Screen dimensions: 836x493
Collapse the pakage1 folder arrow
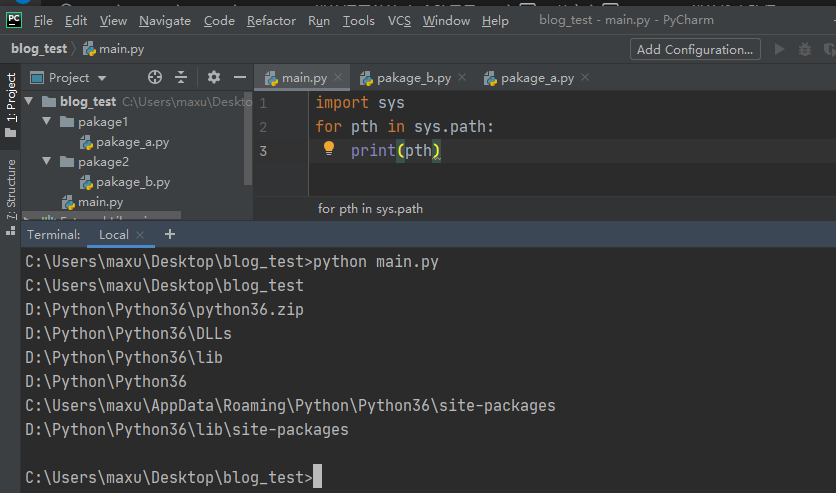tap(47, 122)
